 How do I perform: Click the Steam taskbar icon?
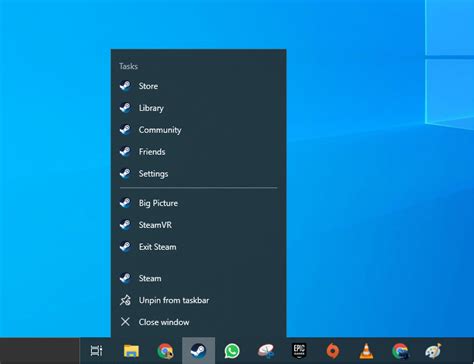198,351
